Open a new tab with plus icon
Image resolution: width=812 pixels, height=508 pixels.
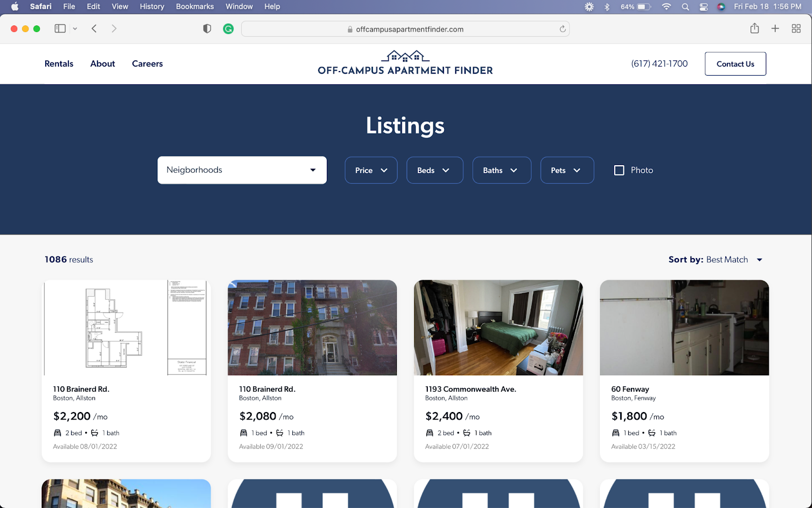pyautogui.click(x=775, y=28)
